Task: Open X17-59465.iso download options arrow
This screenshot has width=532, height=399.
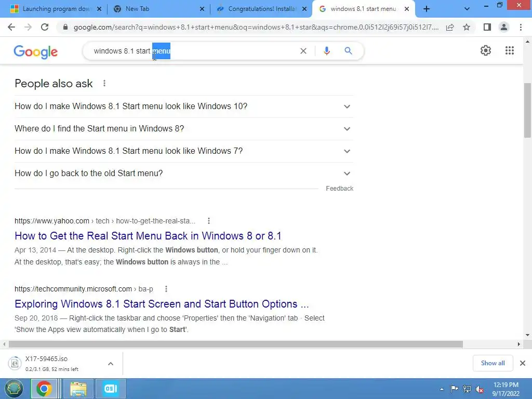Action: 111,364
